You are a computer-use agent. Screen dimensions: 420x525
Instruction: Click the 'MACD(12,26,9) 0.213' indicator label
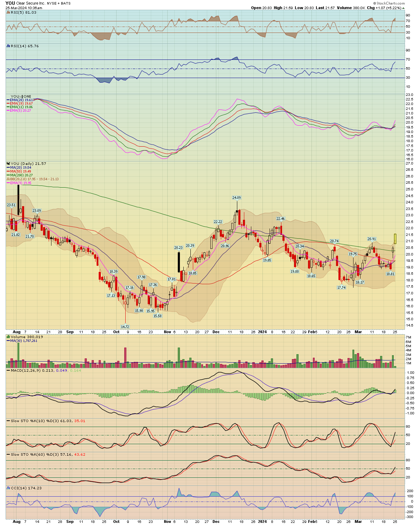click(33, 370)
